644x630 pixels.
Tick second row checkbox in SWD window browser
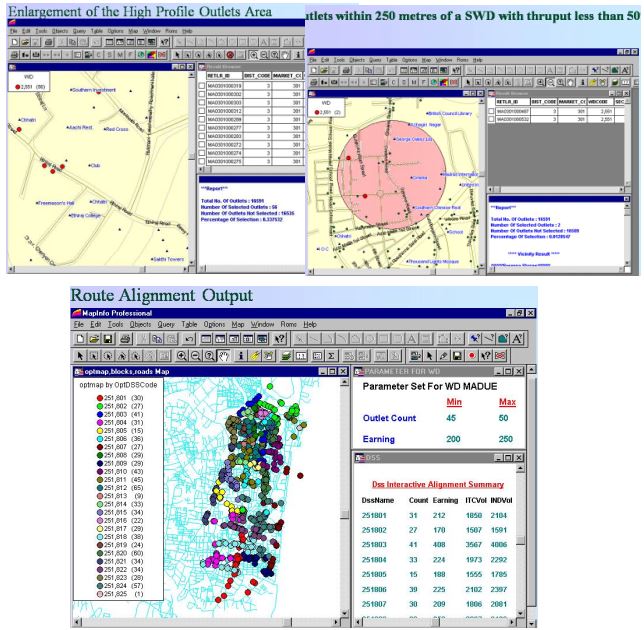(x=491, y=119)
